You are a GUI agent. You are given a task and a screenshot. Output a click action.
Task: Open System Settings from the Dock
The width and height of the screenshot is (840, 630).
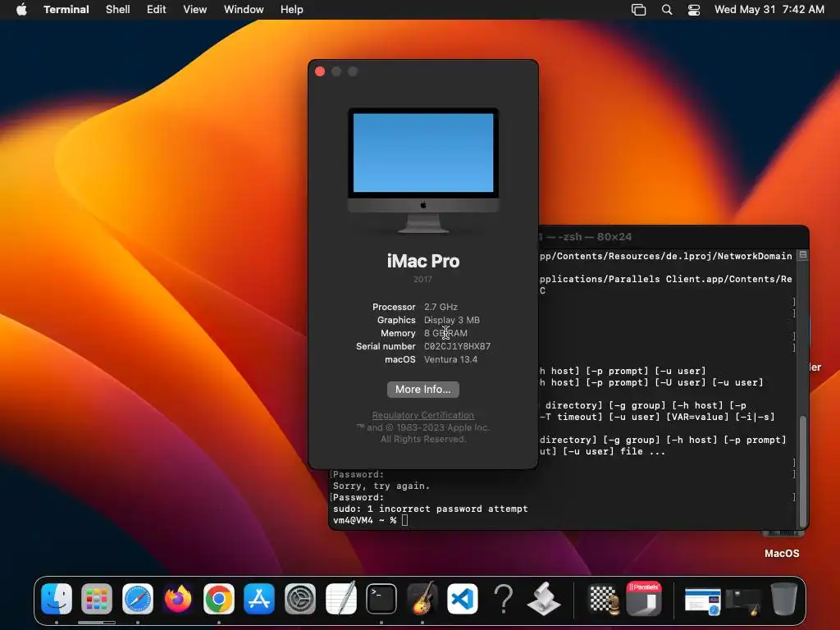(300, 598)
